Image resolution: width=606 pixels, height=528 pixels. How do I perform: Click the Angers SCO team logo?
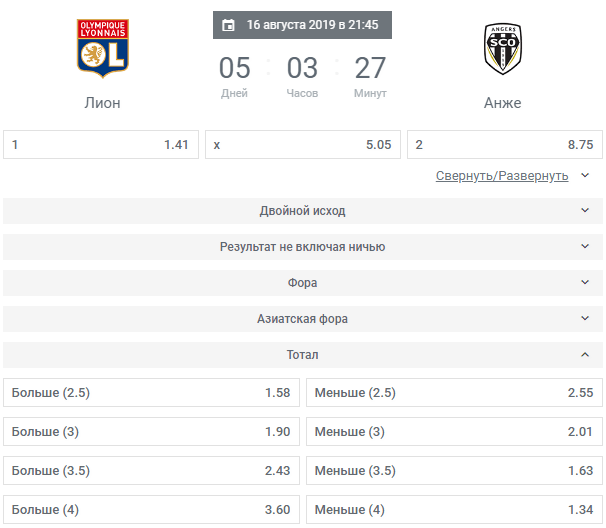(502, 49)
